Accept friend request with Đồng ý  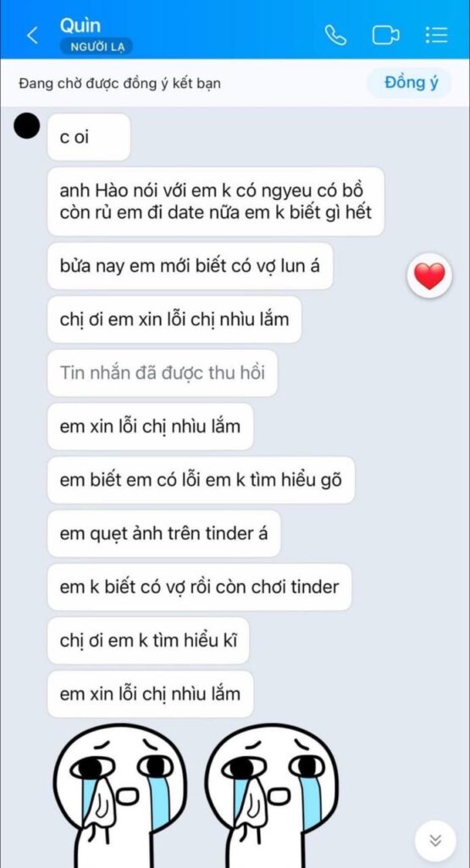pyautogui.click(x=410, y=83)
